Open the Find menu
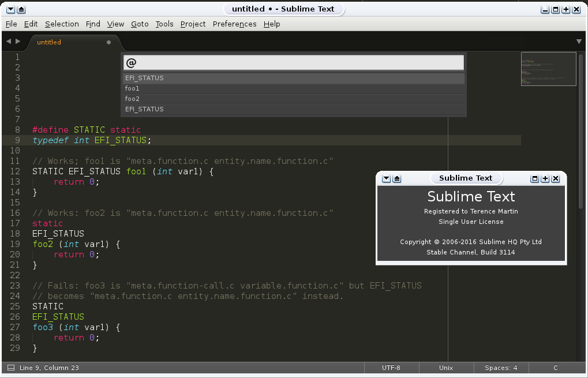Image resolution: width=588 pixels, height=378 pixels. (x=93, y=24)
